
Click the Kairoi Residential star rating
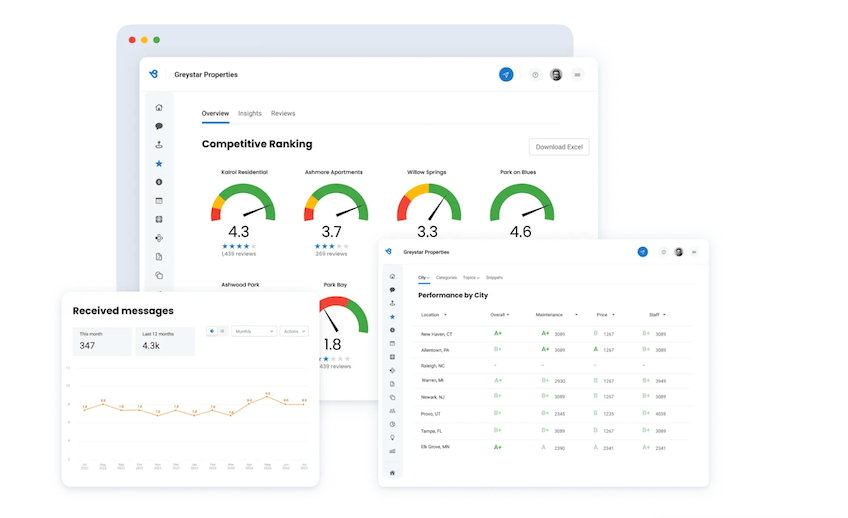pos(239,246)
